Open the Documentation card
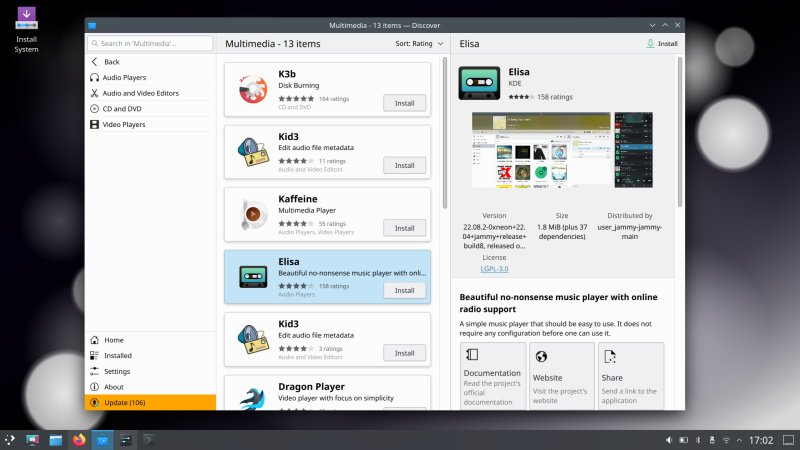This screenshot has height=450, width=800. [x=493, y=376]
